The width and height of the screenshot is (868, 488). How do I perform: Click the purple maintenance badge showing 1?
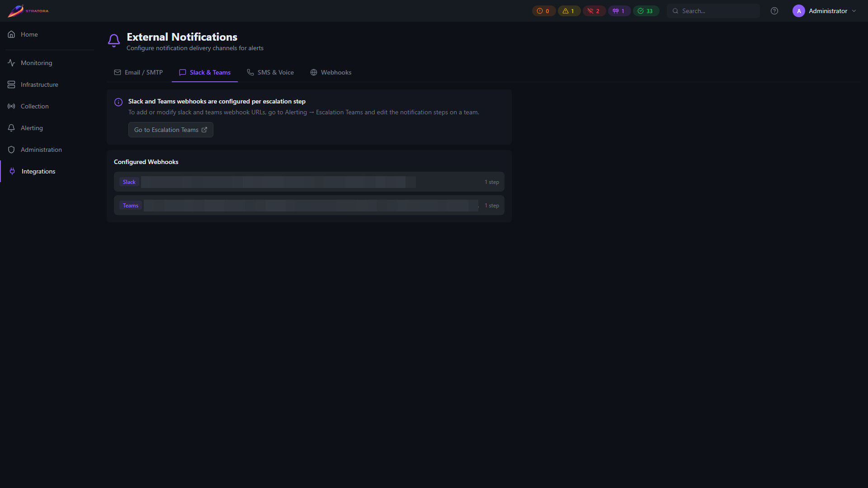pyautogui.click(x=619, y=11)
